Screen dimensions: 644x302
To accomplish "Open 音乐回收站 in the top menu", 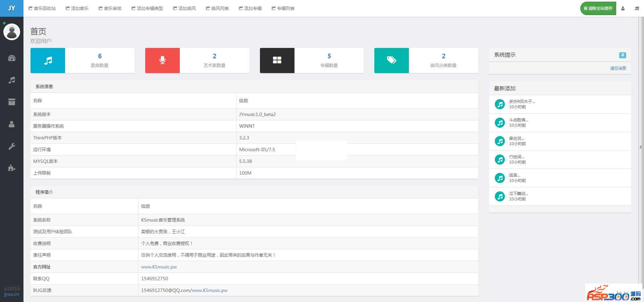I will coord(42,8).
